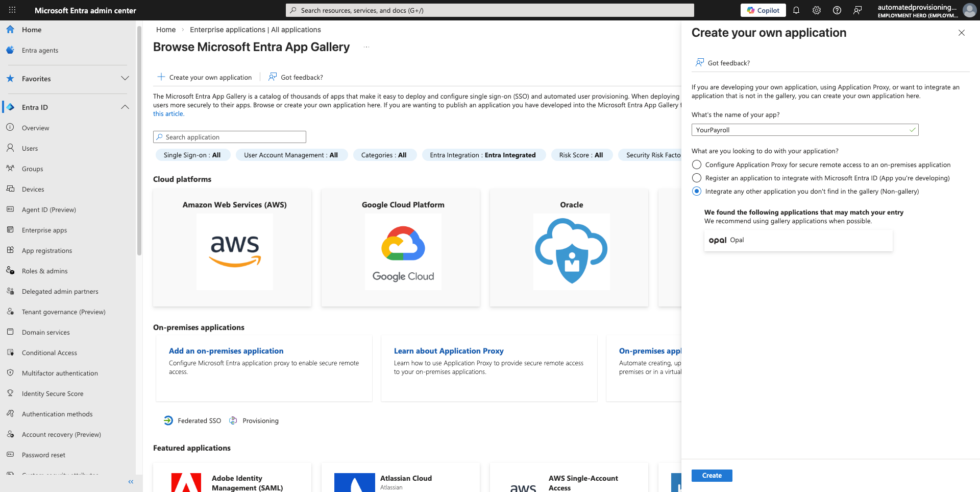Select Integrate any other application (Non-gallery) radio
Viewport: 980px width, 492px height.
tap(697, 191)
